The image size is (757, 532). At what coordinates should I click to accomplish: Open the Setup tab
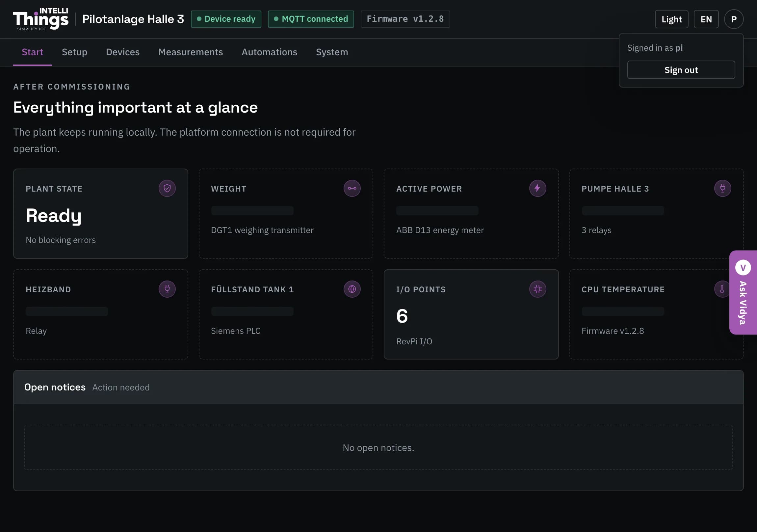(x=74, y=52)
